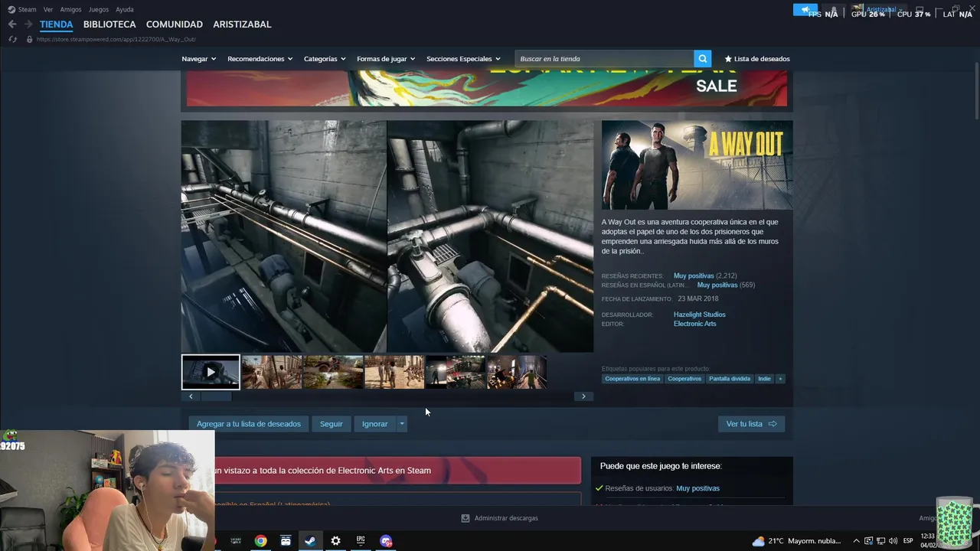Open the notifications bell
Screen dimensions: 980x551
point(834,10)
